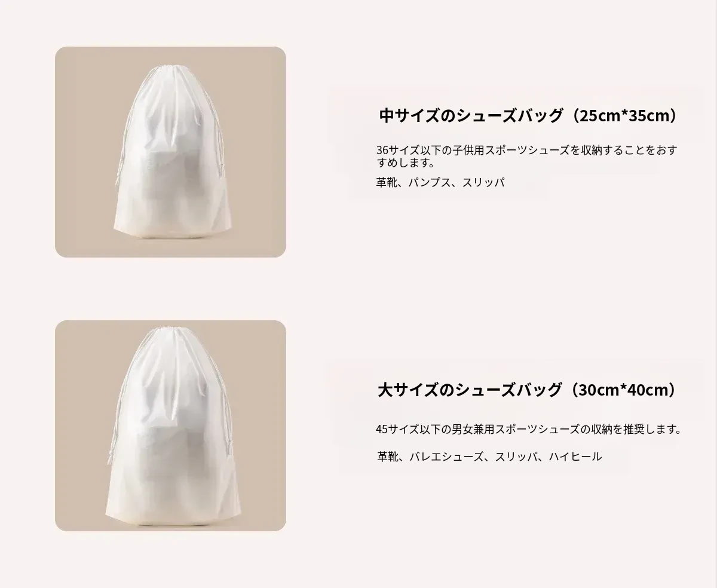
Task: Select the 中サイズのシューズバッグ heading
Action: 472,115
